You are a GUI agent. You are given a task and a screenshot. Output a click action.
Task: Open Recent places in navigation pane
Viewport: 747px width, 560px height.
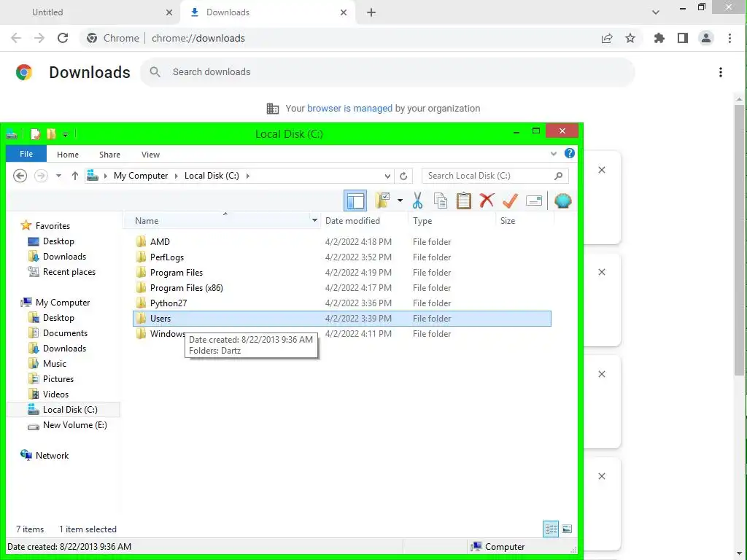(69, 271)
